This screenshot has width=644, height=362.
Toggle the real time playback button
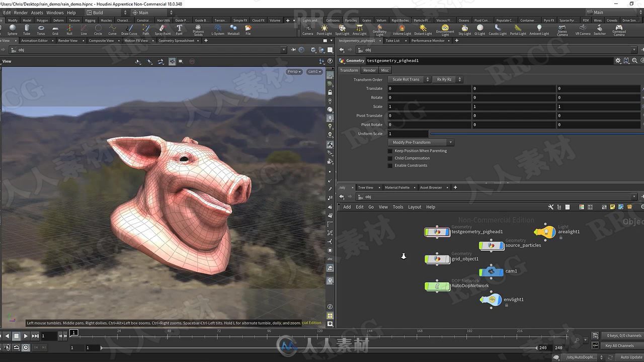26,347
